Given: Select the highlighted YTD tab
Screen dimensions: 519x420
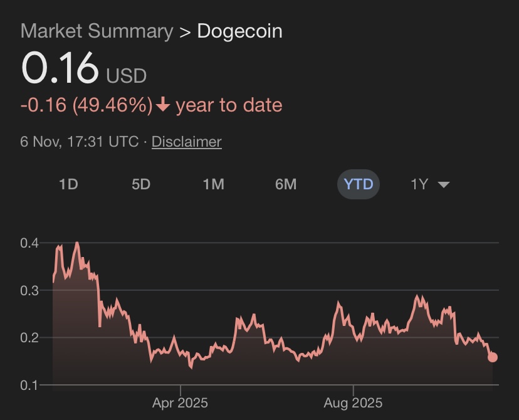Looking at the screenshot, I should pyautogui.click(x=359, y=184).
